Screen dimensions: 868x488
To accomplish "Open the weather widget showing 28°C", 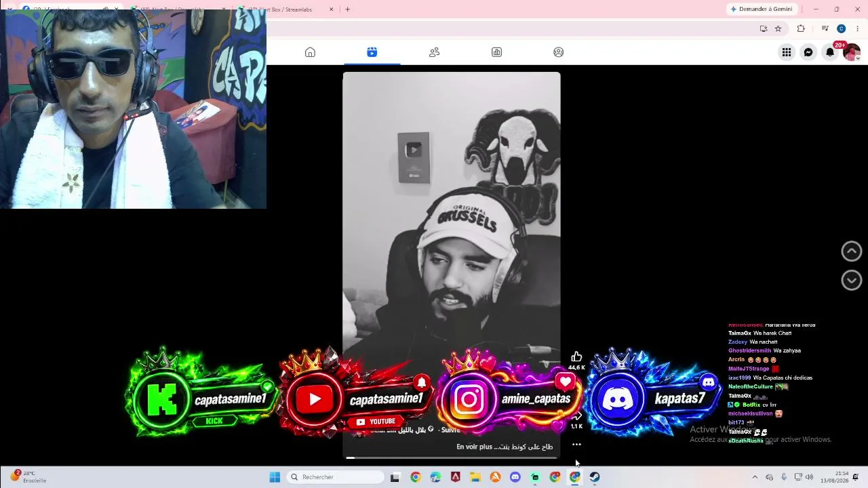I will coord(28,477).
